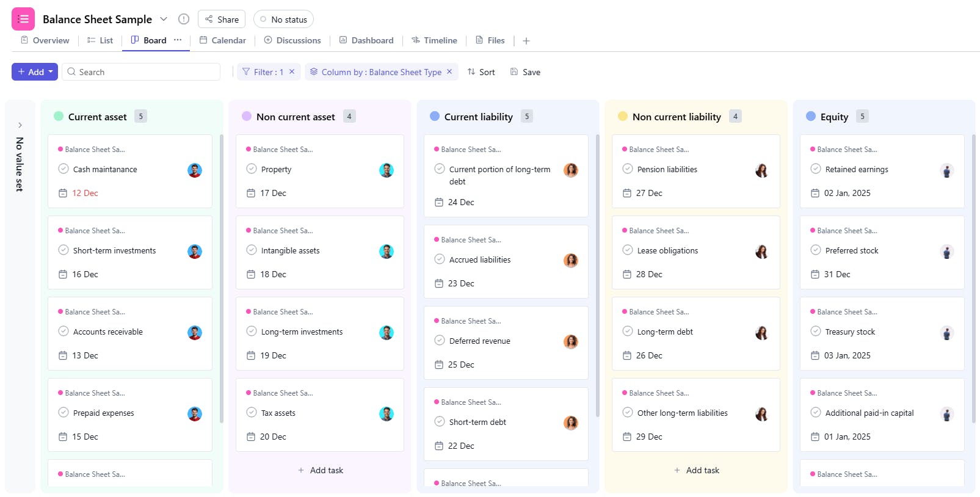Mark Cash maintanance task complete
This screenshot has height=497, width=980.
click(64, 169)
